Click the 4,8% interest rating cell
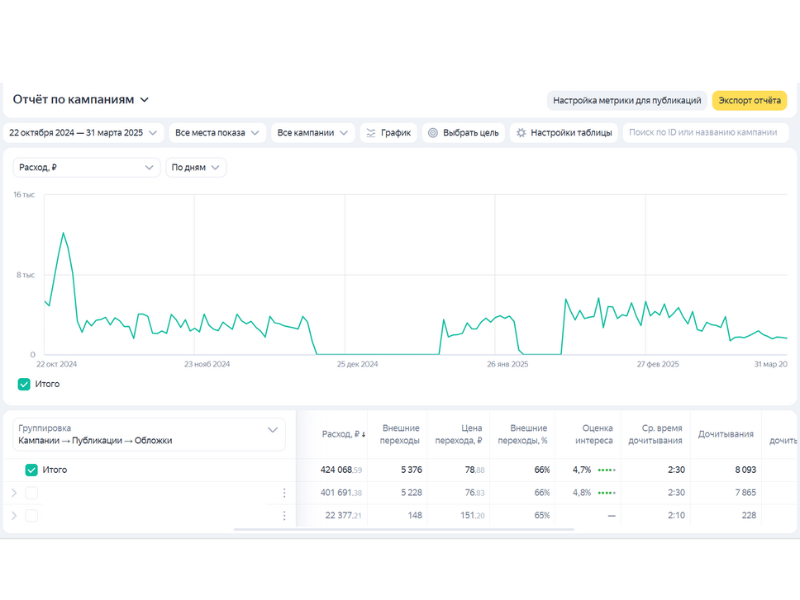Screen dimensions: 800x600 (x=582, y=493)
